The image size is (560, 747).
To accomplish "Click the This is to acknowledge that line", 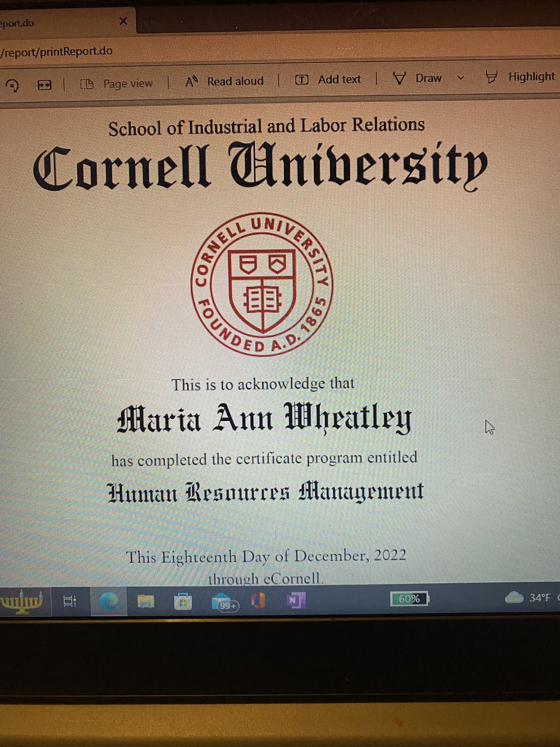I will 263,384.
